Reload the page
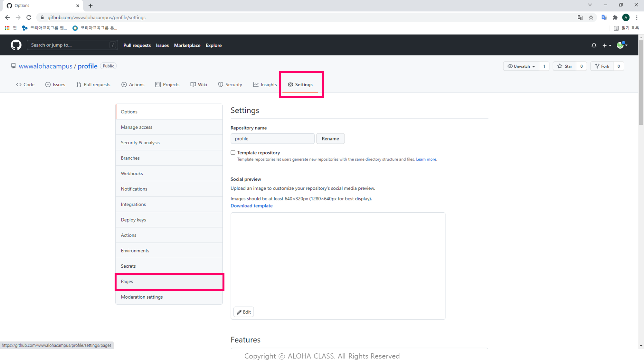644x364 pixels. [x=29, y=17]
